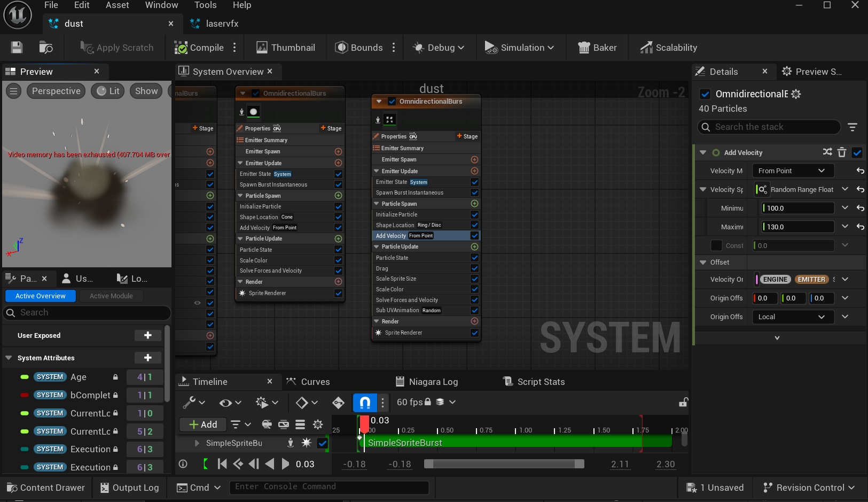
Task: Click the timeline Add track button
Action: tap(203, 424)
